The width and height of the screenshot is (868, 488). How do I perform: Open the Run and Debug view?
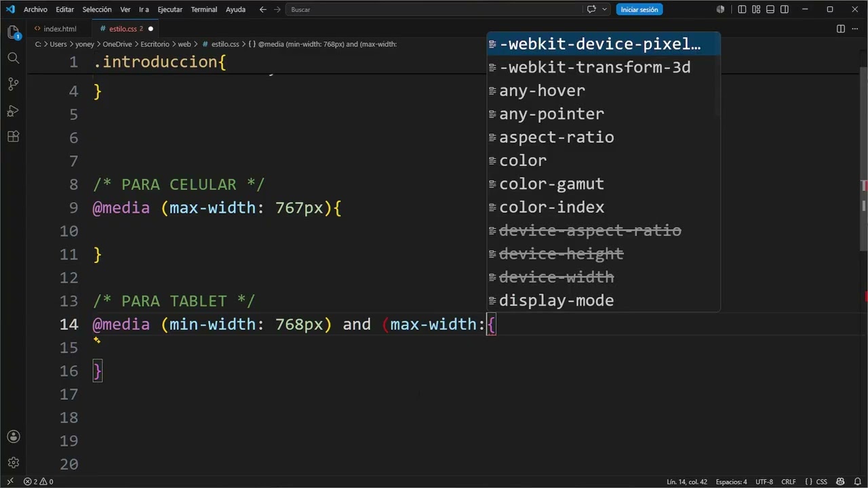point(13,110)
